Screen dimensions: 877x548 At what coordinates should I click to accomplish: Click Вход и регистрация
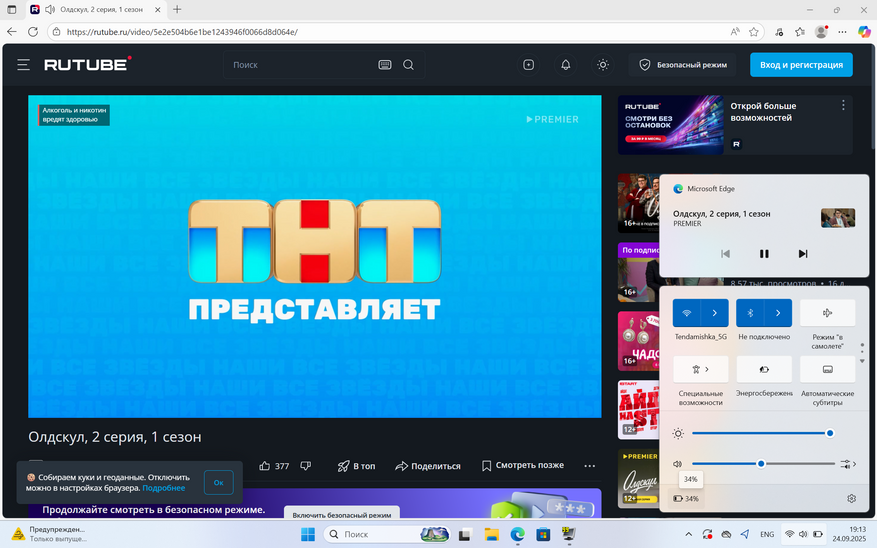click(801, 65)
